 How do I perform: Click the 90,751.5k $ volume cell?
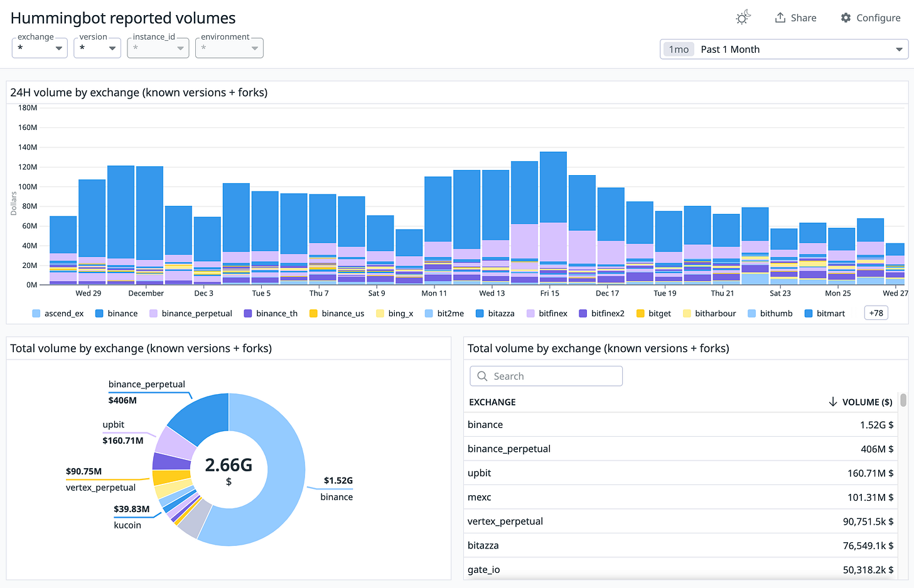(x=868, y=521)
